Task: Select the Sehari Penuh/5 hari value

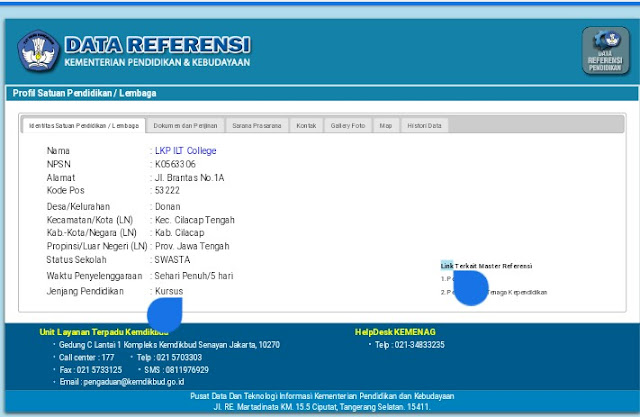Action: click(194, 276)
